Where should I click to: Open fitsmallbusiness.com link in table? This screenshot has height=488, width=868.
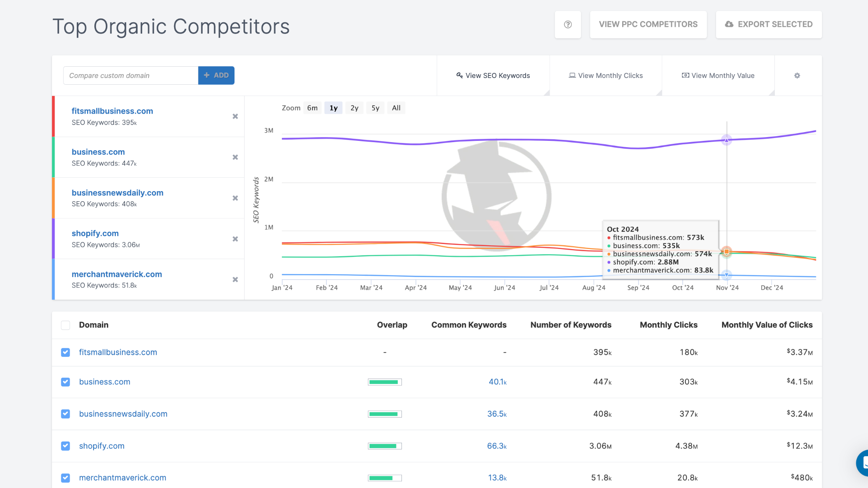(x=118, y=352)
